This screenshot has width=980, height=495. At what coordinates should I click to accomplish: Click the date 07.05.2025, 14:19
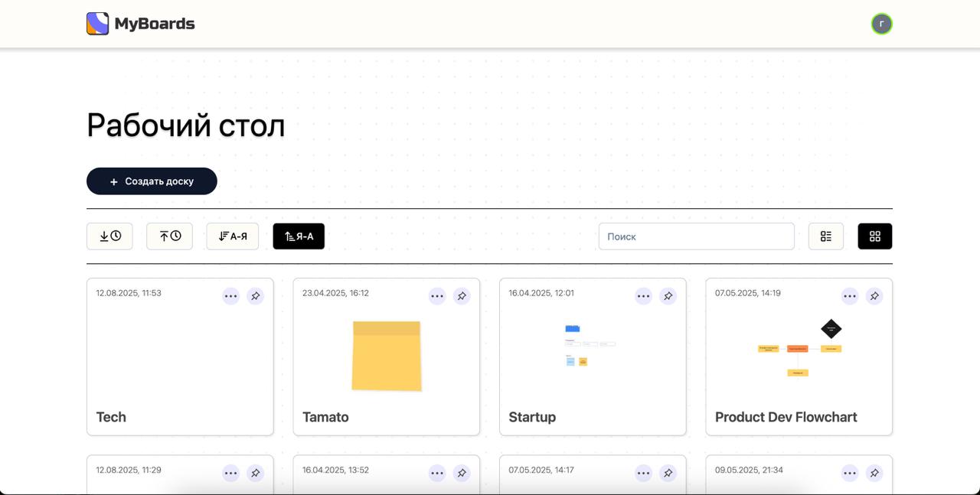[748, 293]
